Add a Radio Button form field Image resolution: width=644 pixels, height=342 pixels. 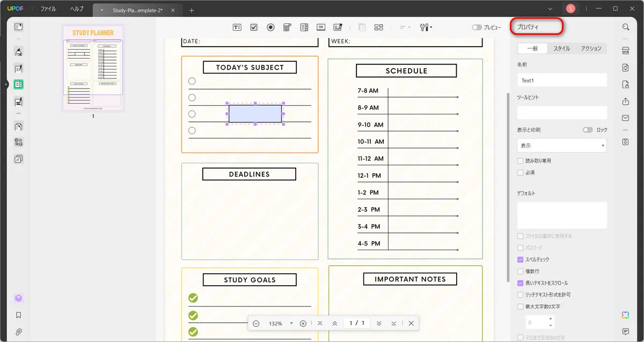click(x=270, y=27)
